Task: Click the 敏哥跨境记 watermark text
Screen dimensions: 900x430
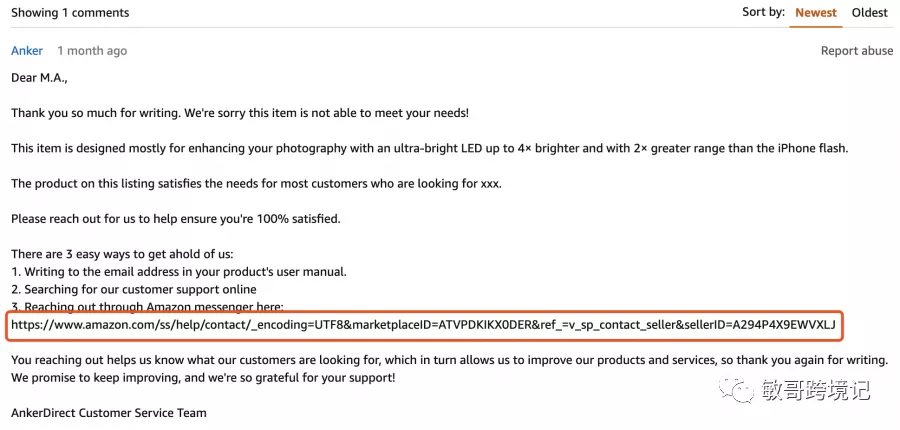Action: (x=816, y=390)
